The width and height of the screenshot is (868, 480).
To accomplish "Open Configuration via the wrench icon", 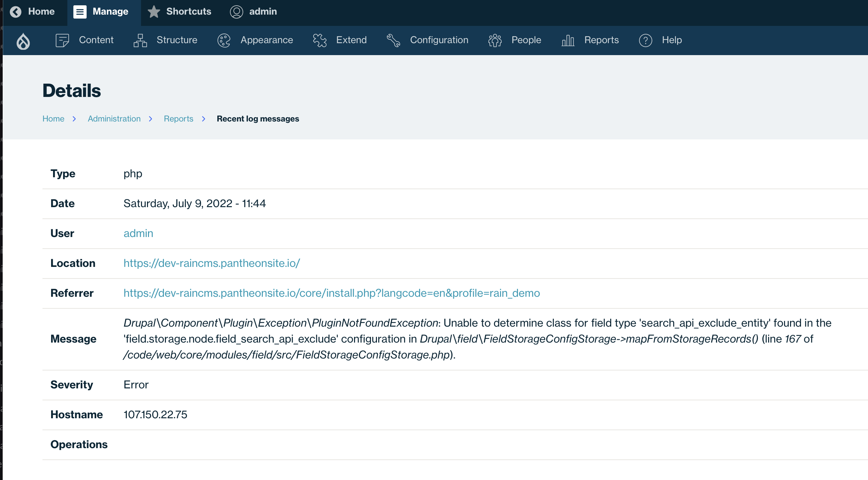I will [x=393, y=40].
